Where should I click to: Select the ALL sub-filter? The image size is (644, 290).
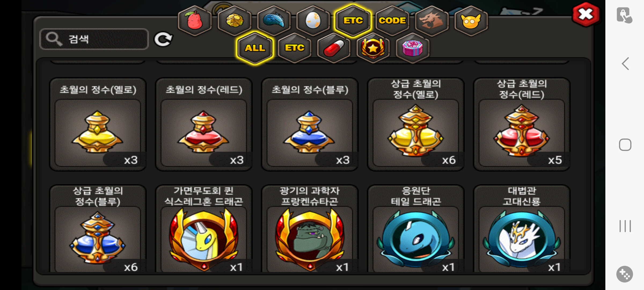pos(255,48)
